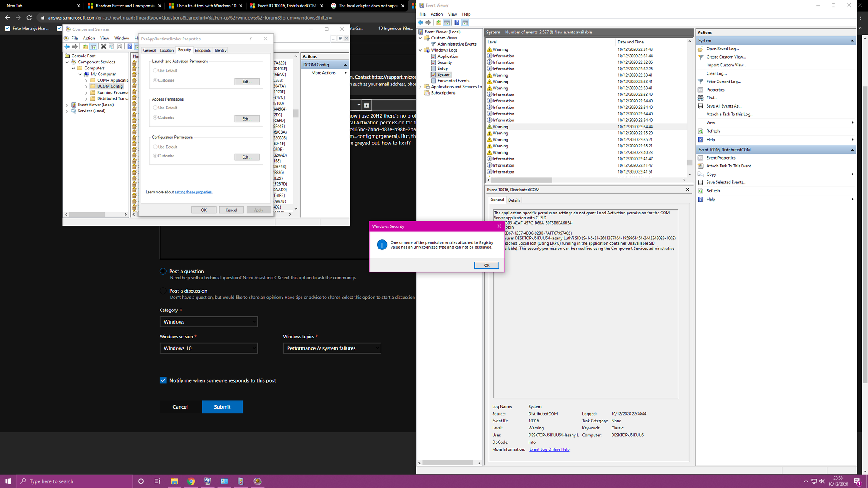Go back in Chrome with back arrow
This screenshot has height=488, width=868.
[7, 18]
